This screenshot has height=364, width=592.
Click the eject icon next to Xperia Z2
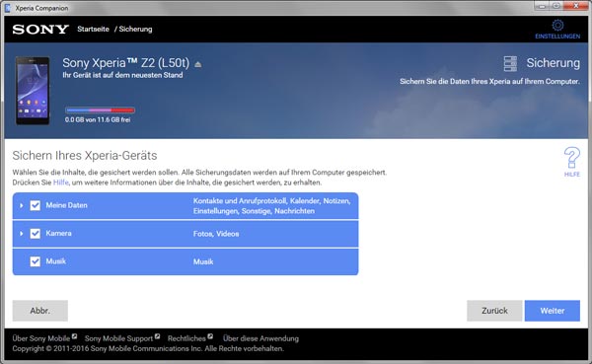(x=198, y=64)
